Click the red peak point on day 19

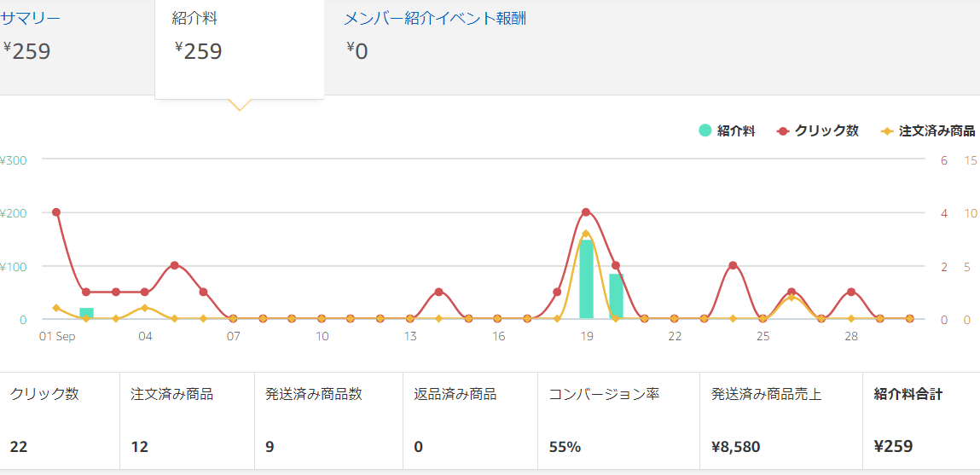coord(586,212)
